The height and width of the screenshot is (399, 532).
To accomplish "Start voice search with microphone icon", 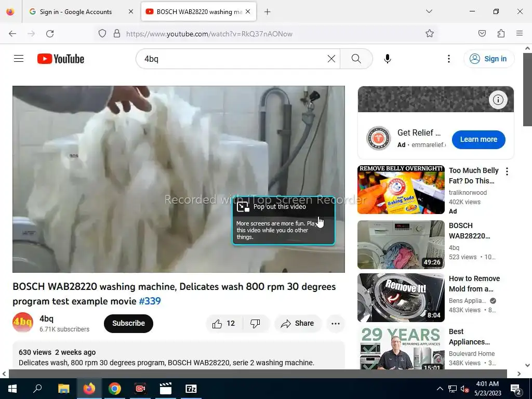I will pos(388,59).
